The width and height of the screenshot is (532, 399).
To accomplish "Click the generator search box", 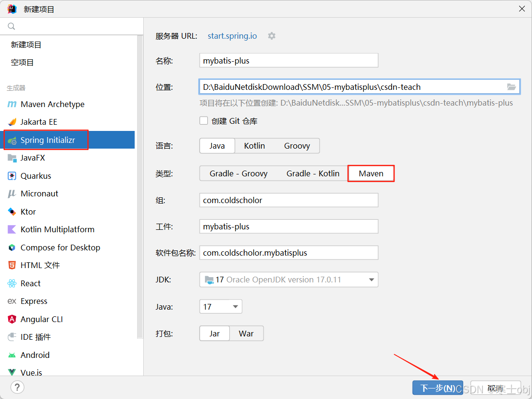I will point(72,26).
